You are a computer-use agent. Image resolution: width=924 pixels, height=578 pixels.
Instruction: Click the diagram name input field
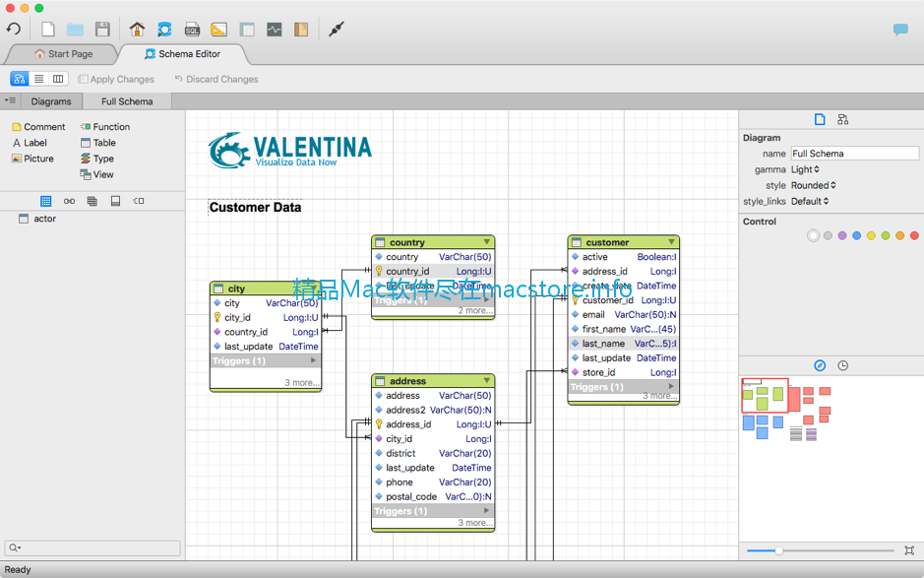854,154
